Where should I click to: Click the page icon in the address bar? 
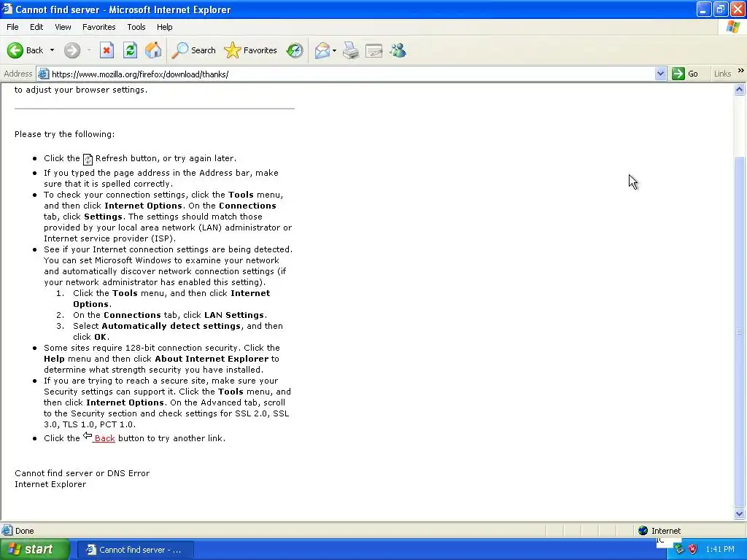click(43, 74)
